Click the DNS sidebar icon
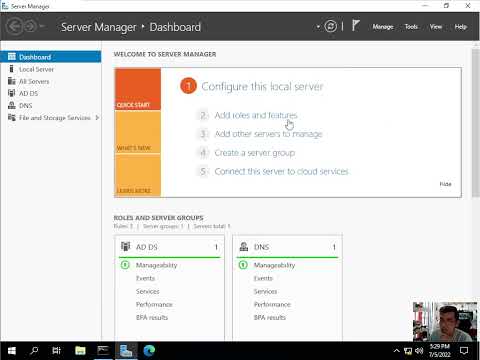The height and width of the screenshot is (360, 480). pos(12,105)
